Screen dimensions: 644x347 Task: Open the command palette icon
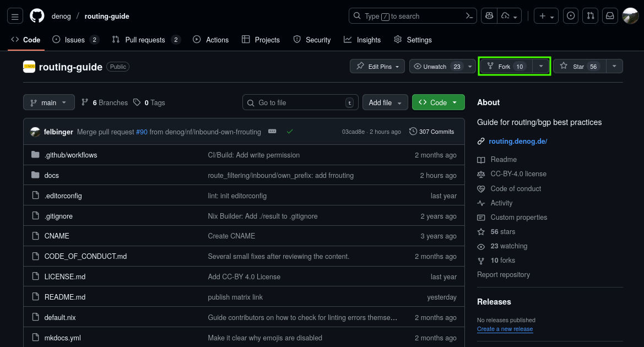469,16
